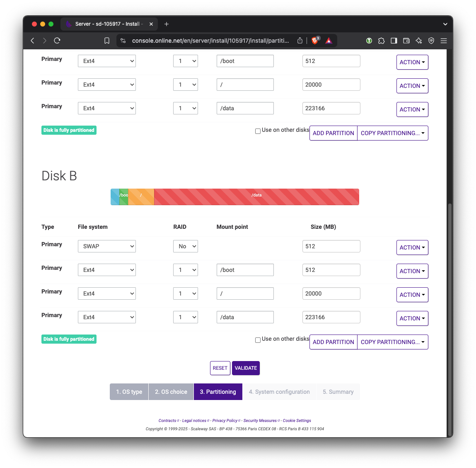
Task: Open the Brave Rewards triangle icon
Action: pos(329,41)
